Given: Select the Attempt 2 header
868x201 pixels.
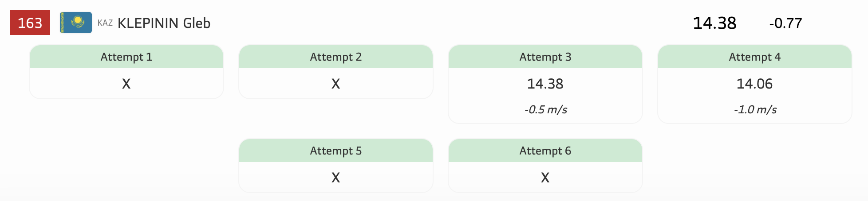Looking at the screenshot, I should tap(336, 57).
